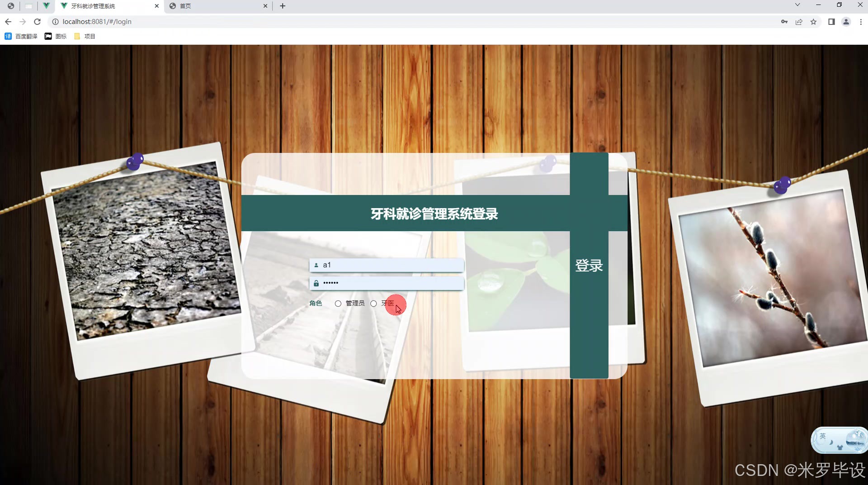Click the pinned Vue logo tab
Image resolution: width=868 pixels, height=485 pixels.
click(46, 6)
